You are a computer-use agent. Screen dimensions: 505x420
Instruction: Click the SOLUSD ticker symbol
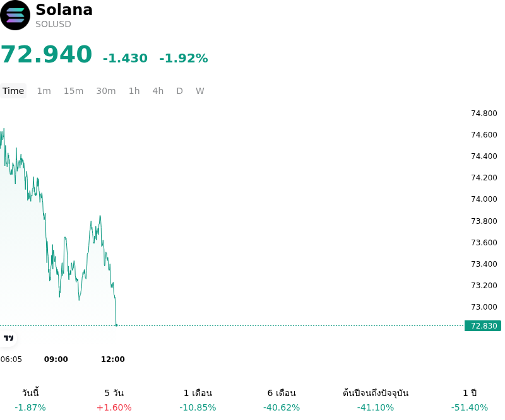click(53, 24)
